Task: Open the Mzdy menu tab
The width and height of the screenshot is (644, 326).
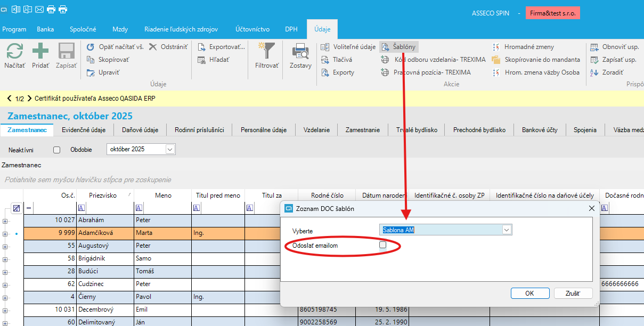Action: (120, 29)
